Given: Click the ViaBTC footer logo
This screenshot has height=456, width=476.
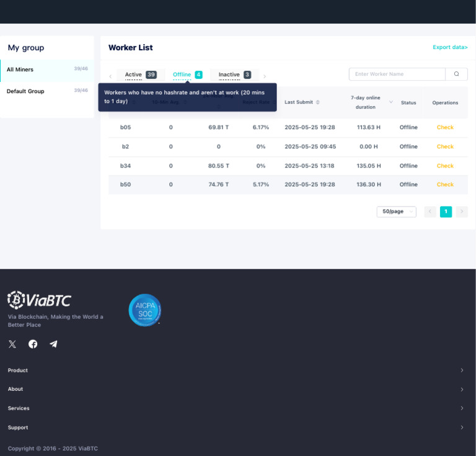Looking at the screenshot, I should click(39, 300).
